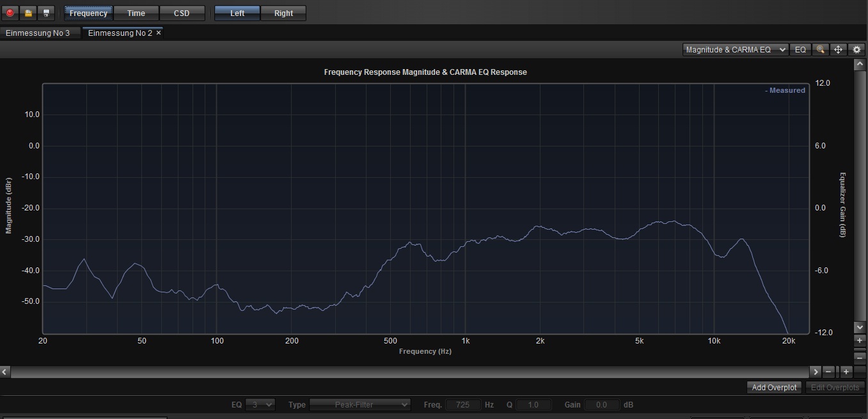Select the pan/move arrows tool
The height and width of the screenshot is (419, 868).
[839, 49]
